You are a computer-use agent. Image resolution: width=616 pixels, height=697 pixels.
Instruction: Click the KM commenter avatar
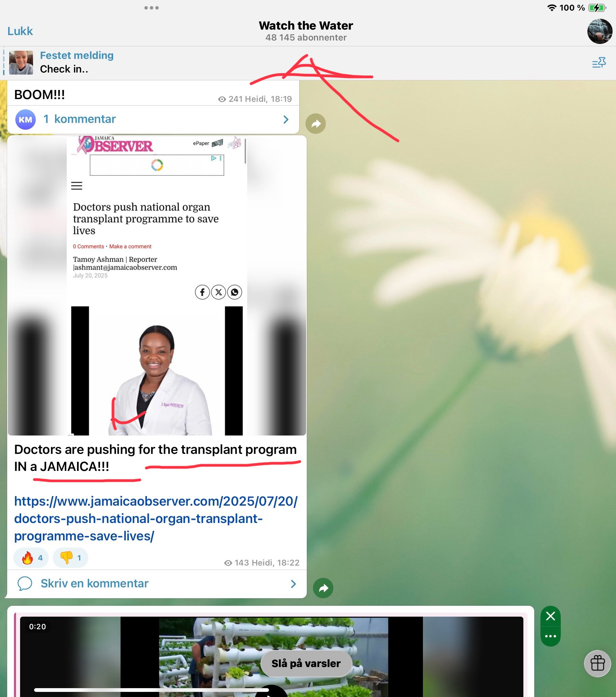click(x=26, y=120)
